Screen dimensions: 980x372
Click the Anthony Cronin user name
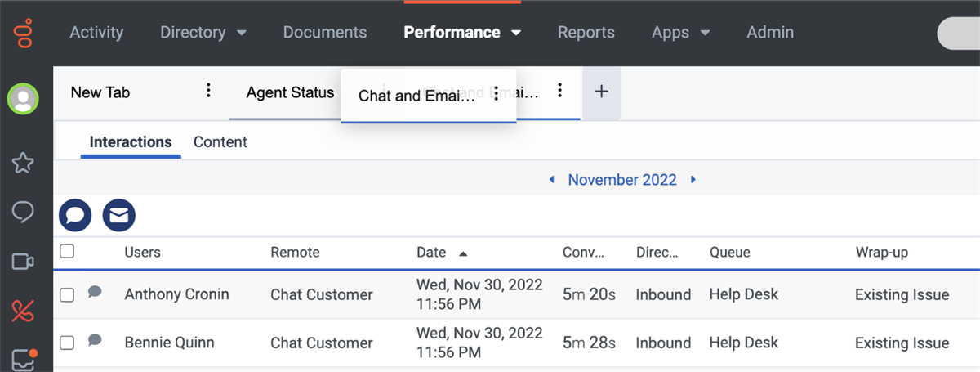(176, 294)
